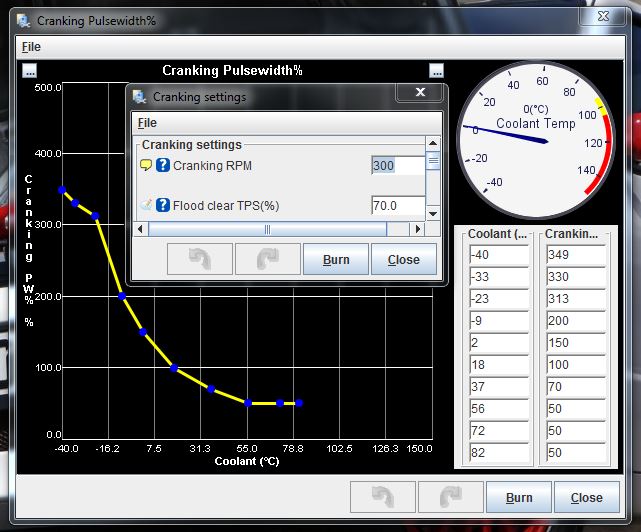Select the Cranking RPM value field
This screenshot has height=532, width=641.
[x=397, y=165]
